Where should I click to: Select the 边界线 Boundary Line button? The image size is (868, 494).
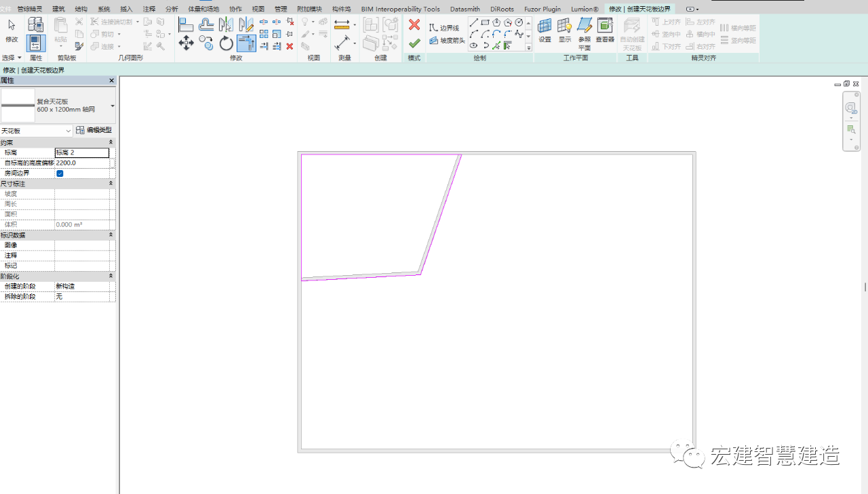pos(444,28)
